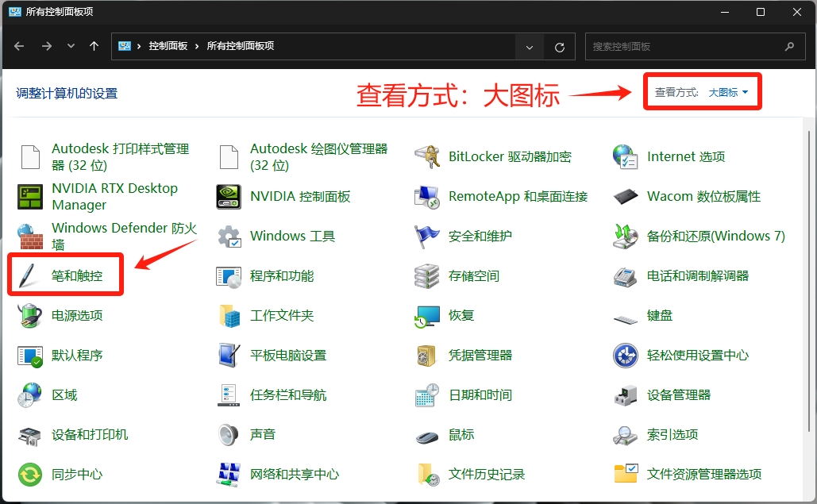This screenshot has width=817, height=504.
Task: Click the 调整计算机的设置 heading text
Action: [x=67, y=94]
